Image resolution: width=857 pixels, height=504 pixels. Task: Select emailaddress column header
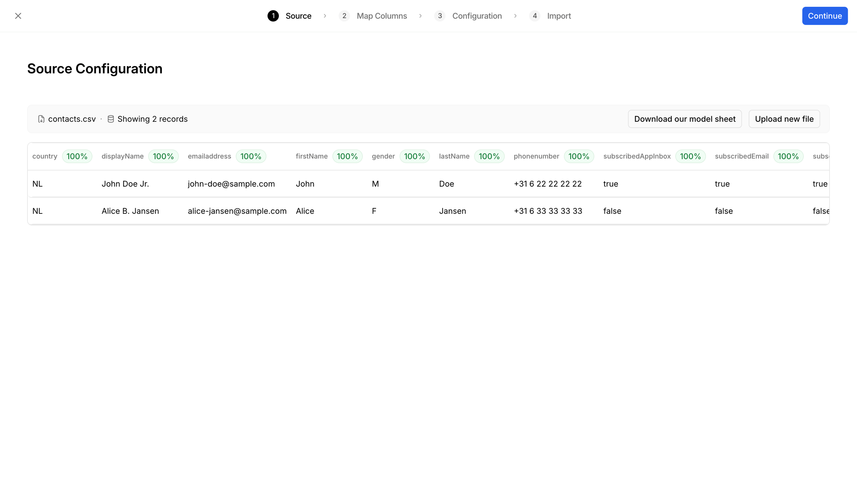[209, 156]
